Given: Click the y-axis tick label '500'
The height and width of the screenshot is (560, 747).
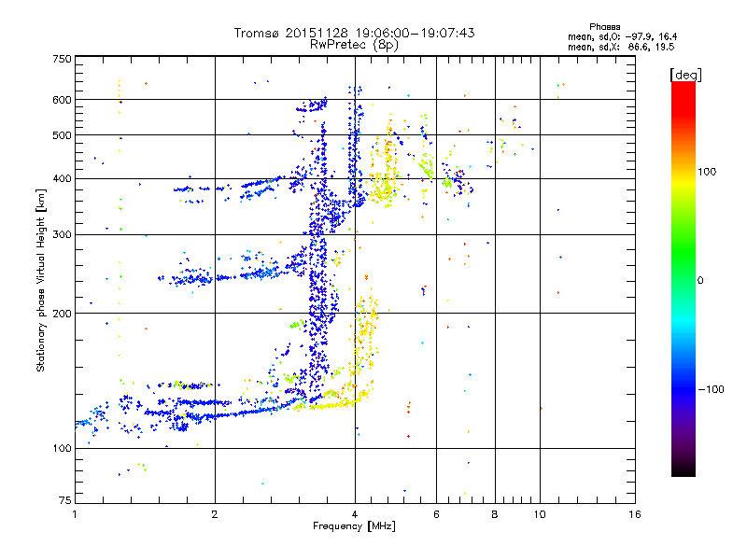Looking at the screenshot, I should [x=62, y=135].
